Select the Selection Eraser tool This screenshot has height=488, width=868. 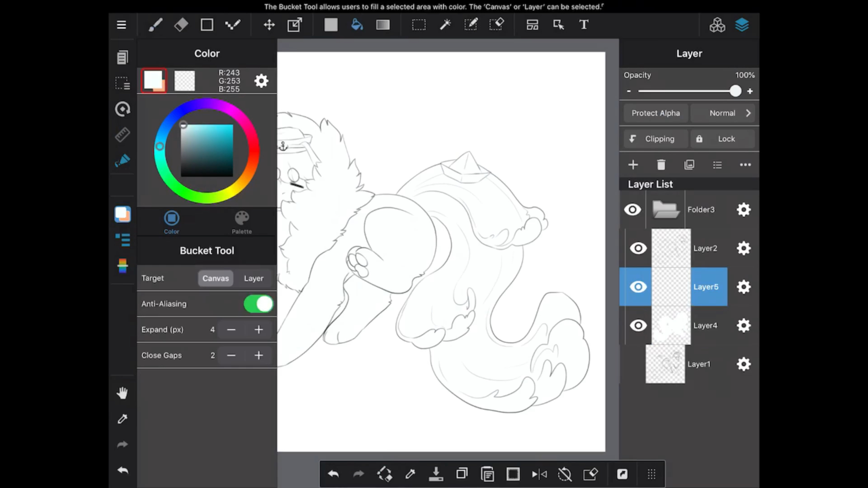point(496,25)
